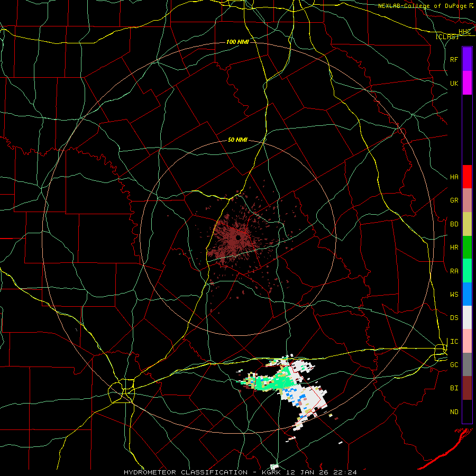Screen dimensions: 476x476
Task: Click the WS legend label
Action: [454, 295]
